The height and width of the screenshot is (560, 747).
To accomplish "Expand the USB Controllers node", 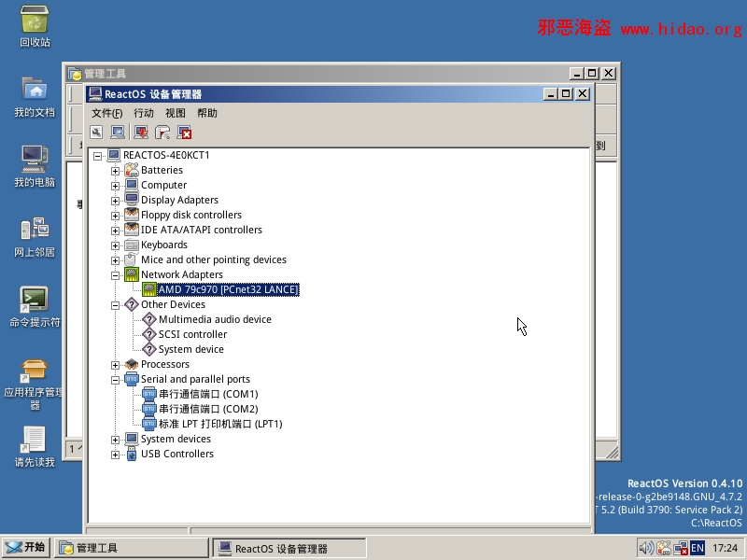I will tap(116, 455).
